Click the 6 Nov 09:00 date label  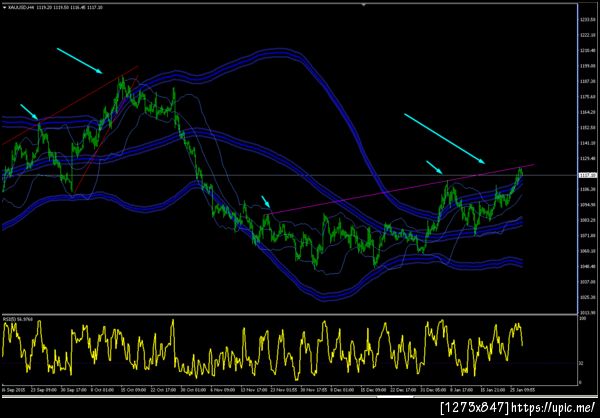coord(223,390)
